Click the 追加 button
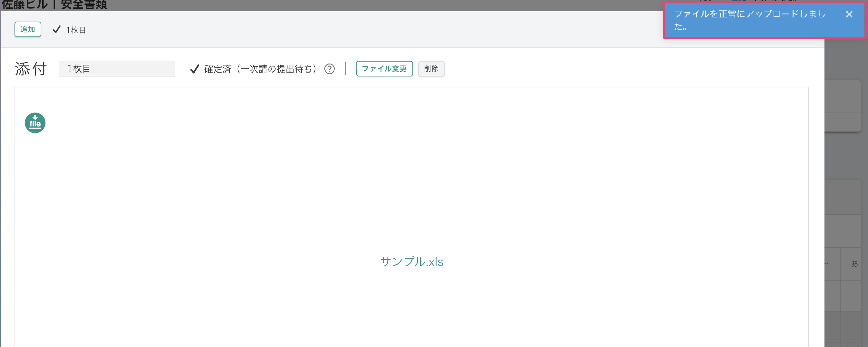This screenshot has height=347, width=868. [28, 29]
